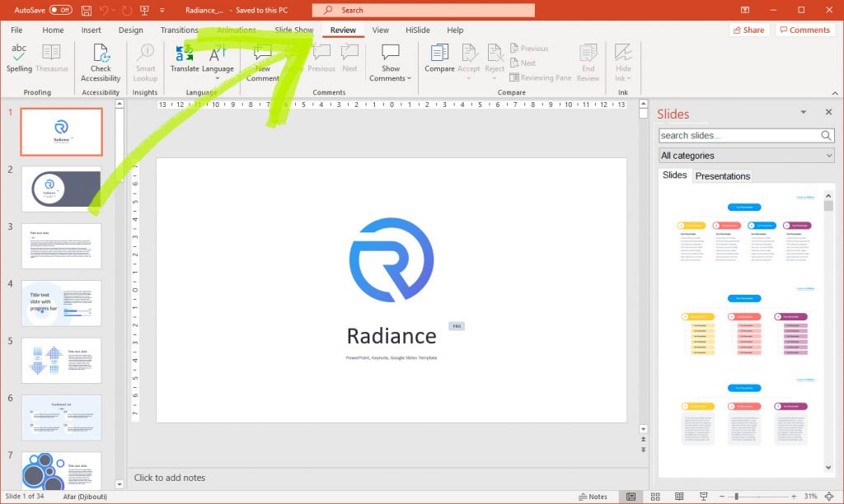Open Check Accessibility

[x=101, y=63]
